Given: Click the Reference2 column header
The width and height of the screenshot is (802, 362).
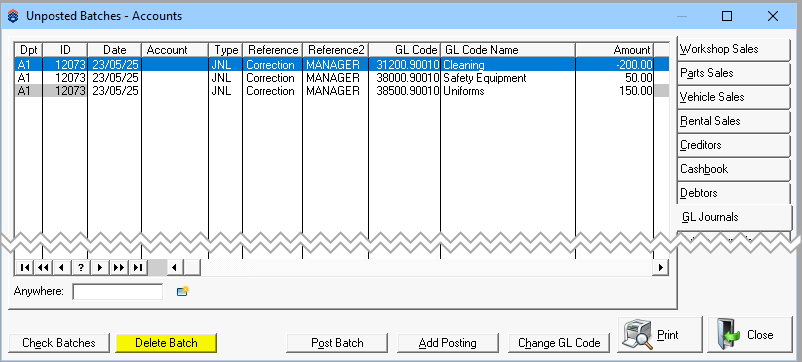Looking at the screenshot, I should point(336,50).
